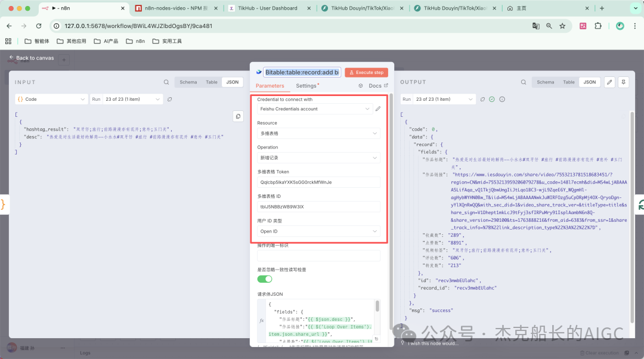Switch input view to Schema
This screenshot has height=359, width=644.
pyautogui.click(x=188, y=82)
